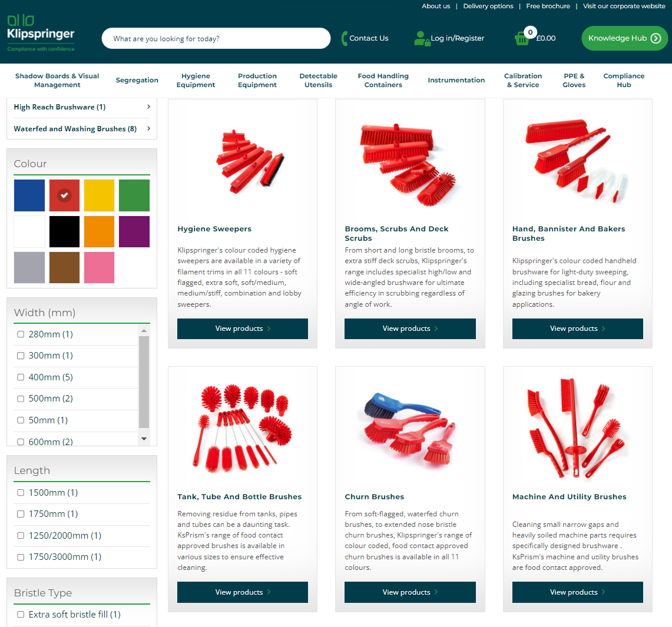Tick the 50mm width checkbox
The image size is (672, 627).
click(x=21, y=420)
